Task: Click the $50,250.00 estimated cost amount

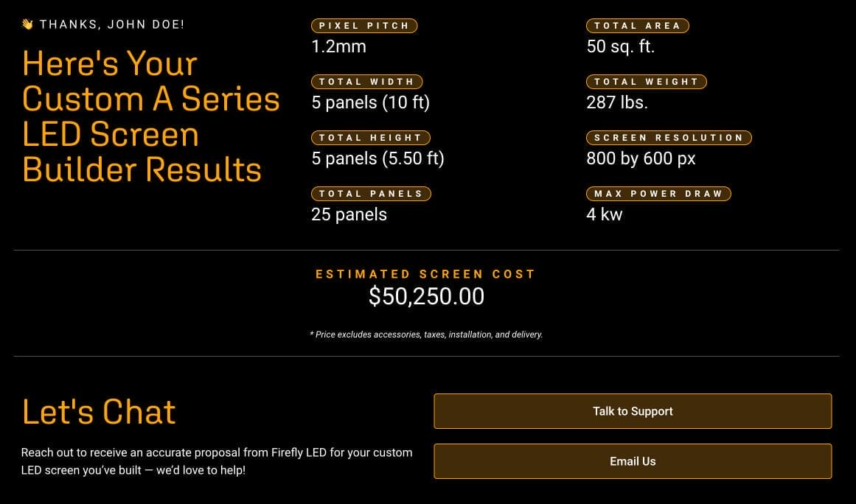Action: (426, 296)
